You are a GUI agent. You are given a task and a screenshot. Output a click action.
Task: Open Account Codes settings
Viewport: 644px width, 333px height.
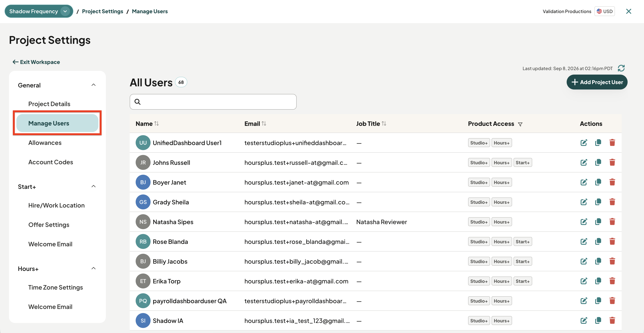click(50, 162)
